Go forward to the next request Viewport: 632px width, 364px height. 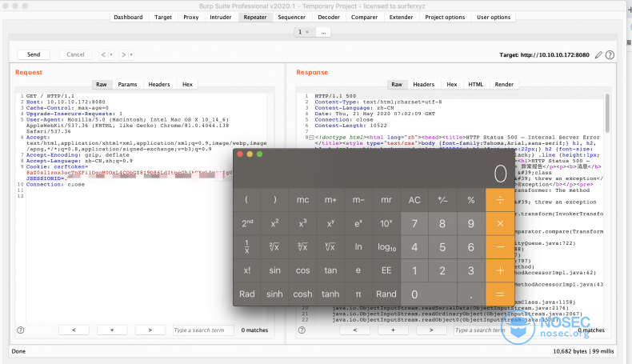[x=123, y=55]
